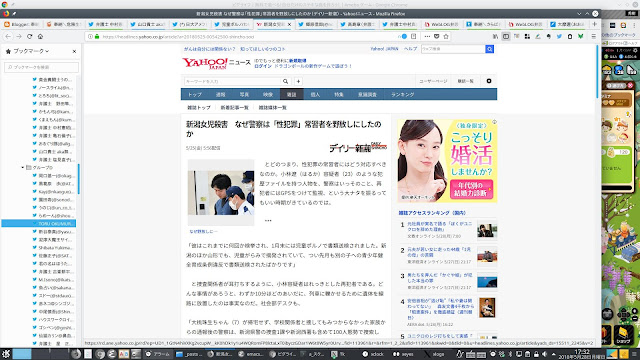Open the 雑誌トップ sub-navigation link
The width and height of the screenshot is (640, 360).
pos(199,108)
